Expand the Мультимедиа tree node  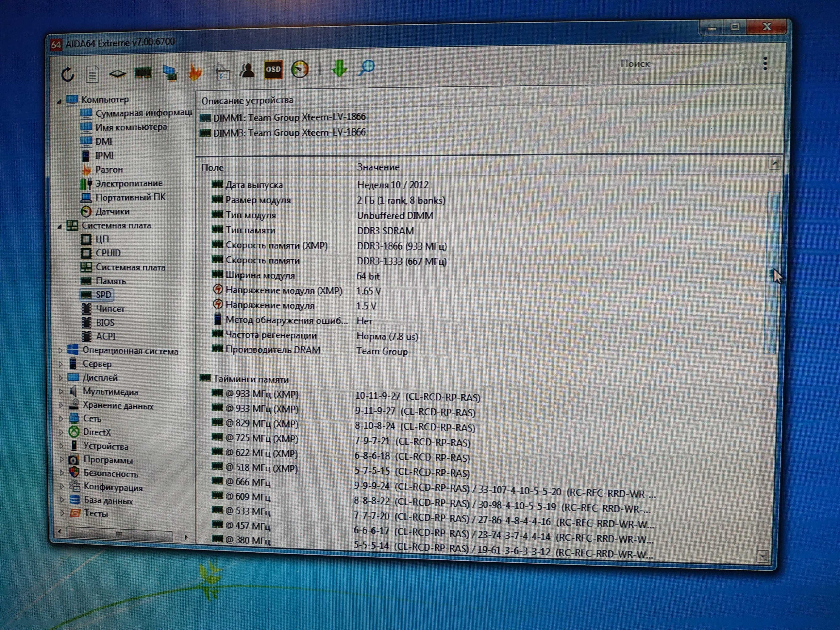[x=61, y=391]
